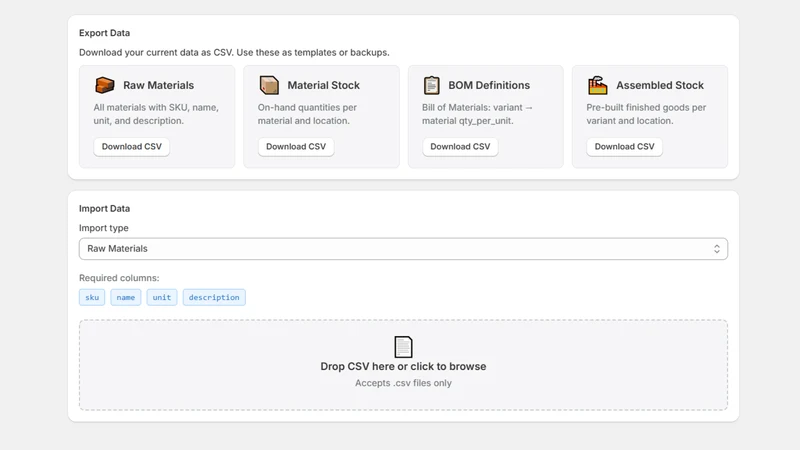Click the BOM Definitions card title
The image size is (800, 450).
(489, 85)
